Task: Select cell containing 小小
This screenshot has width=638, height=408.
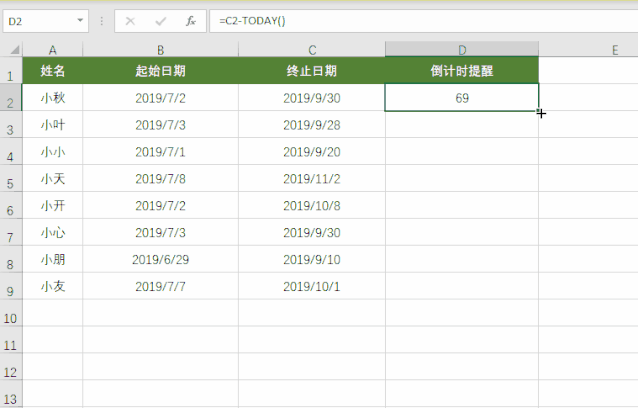Action: tap(52, 151)
